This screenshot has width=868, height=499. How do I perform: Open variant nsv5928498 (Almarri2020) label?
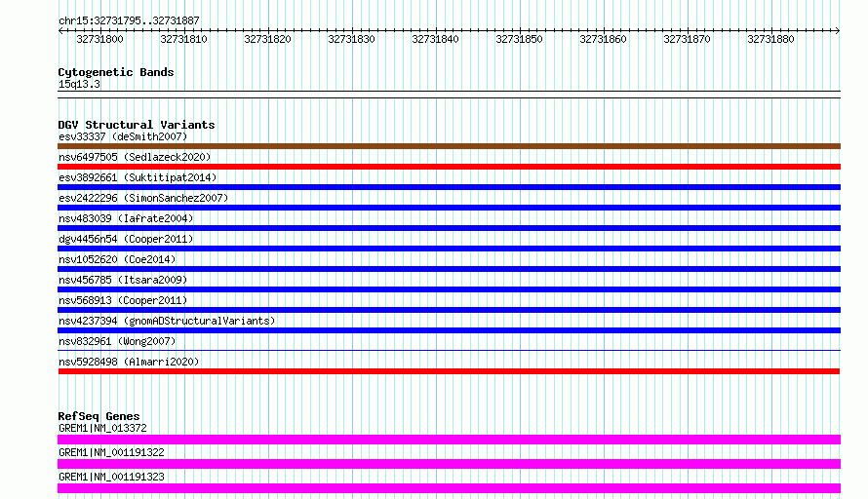129,362
